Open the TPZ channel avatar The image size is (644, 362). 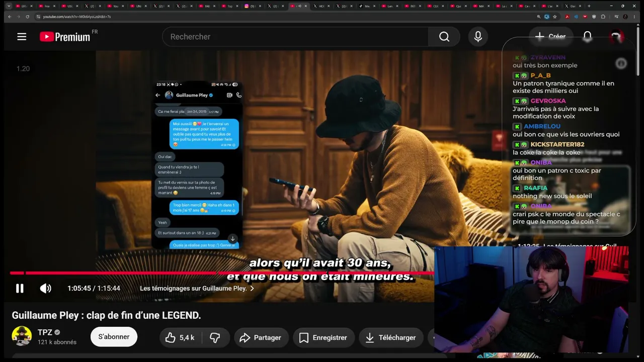22,336
